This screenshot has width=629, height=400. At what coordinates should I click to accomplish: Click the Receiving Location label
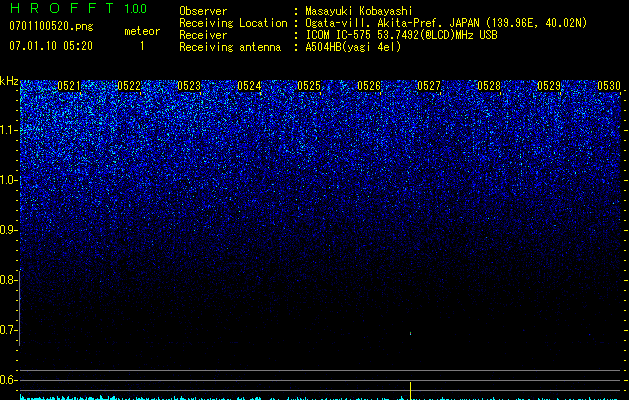pos(233,23)
